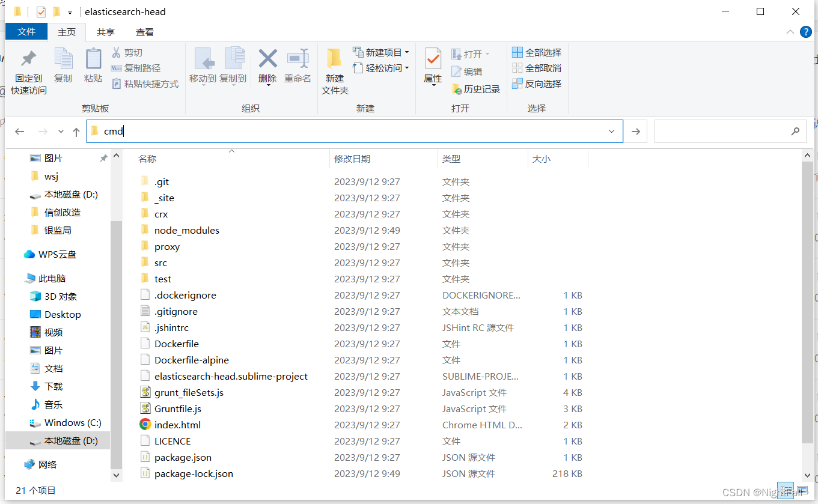Click the Gruntfile.js script icon

tap(145, 408)
